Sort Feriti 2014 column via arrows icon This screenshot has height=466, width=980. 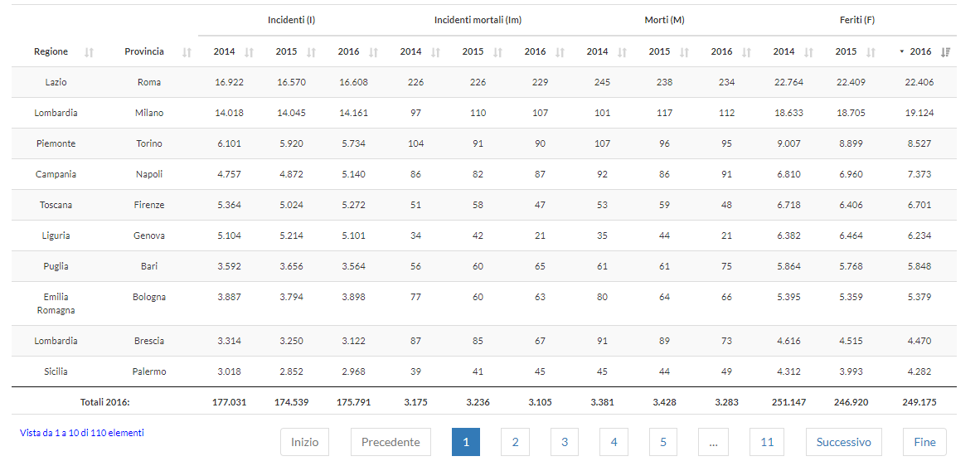[x=808, y=52]
